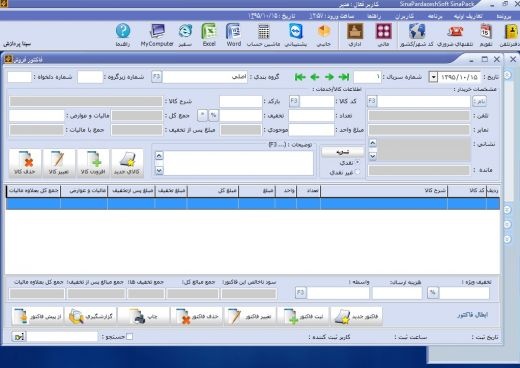This screenshot has height=368, width=520.
Task: Open the phone book (دفترتلفن) icon
Action: click(x=510, y=35)
